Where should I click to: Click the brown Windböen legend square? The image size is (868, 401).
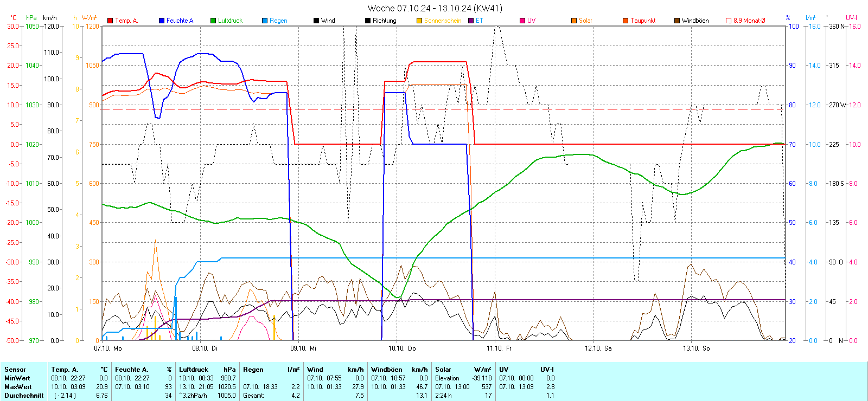click(x=677, y=21)
